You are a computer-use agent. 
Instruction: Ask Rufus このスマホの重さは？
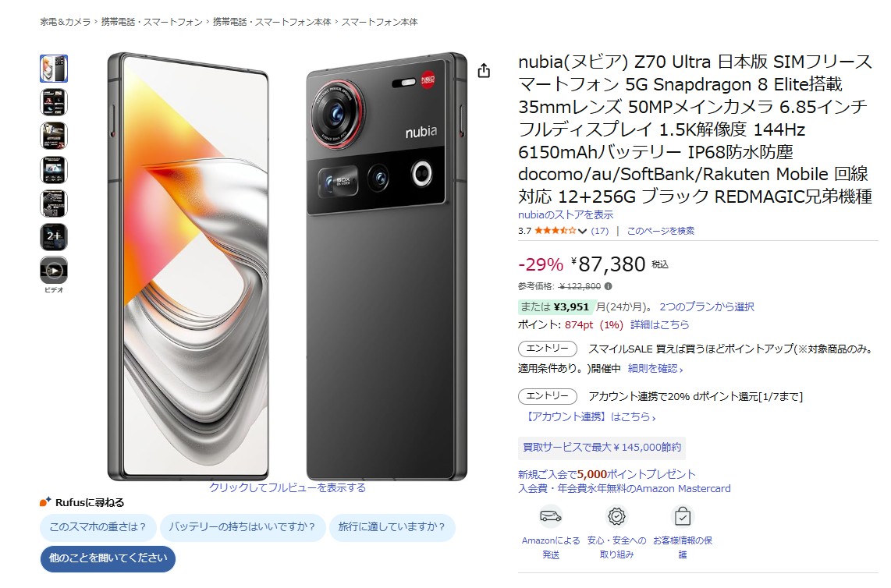point(98,527)
